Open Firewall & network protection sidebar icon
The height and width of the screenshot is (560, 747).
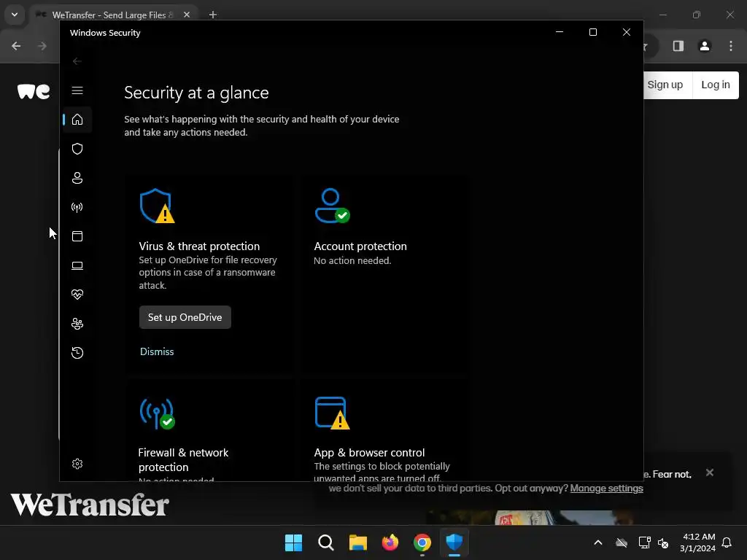click(x=77, y=207)
